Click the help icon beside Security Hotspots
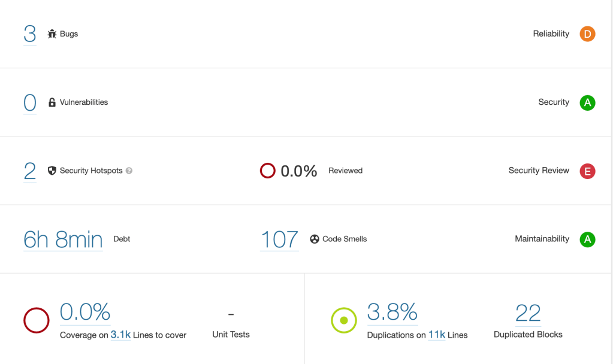This screenshot has height=364, width=613. tap(129, 171)
